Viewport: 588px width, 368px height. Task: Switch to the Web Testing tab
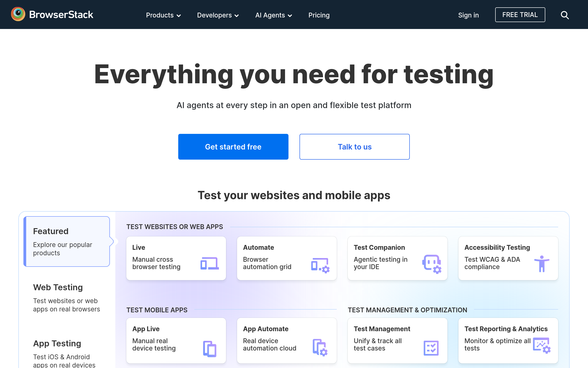coord(67,297)
